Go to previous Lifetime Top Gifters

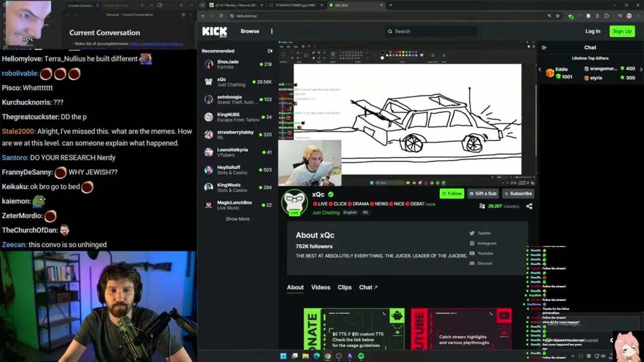tap(540, 69)
